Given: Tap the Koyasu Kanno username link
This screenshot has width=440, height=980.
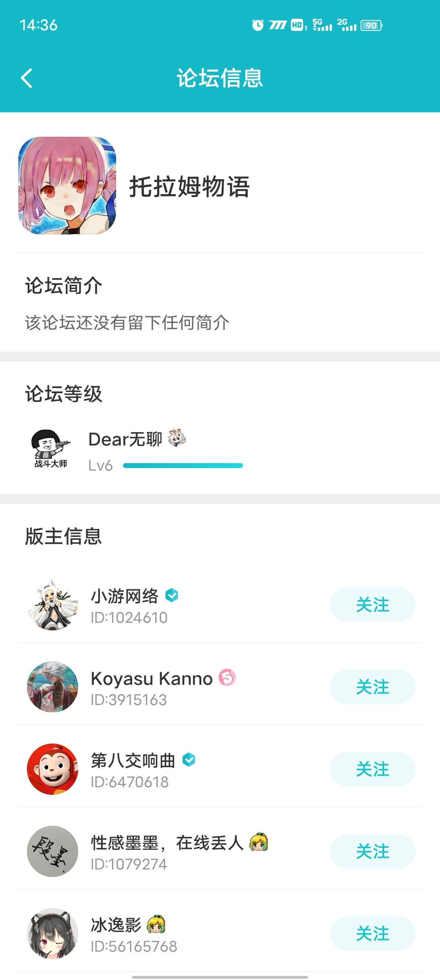Looking at the screenshot, I should coord(152,678).
